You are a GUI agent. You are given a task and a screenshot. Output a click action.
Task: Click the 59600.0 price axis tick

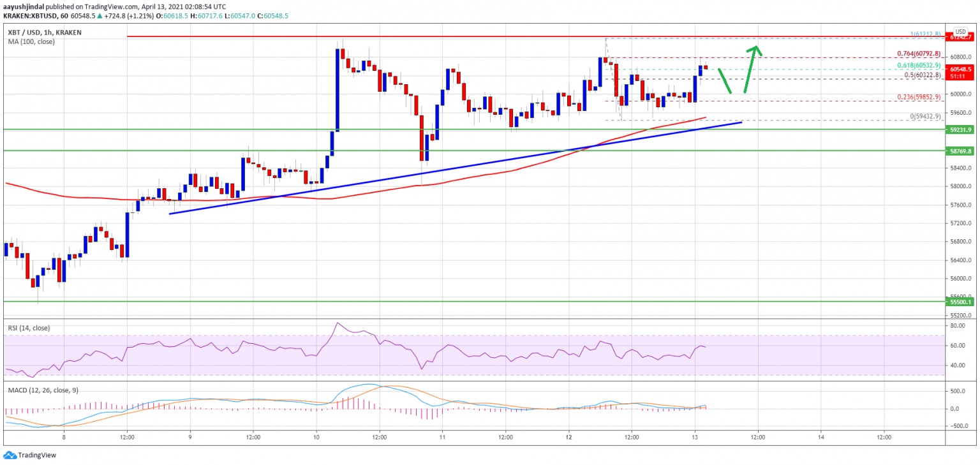point(961,112)
